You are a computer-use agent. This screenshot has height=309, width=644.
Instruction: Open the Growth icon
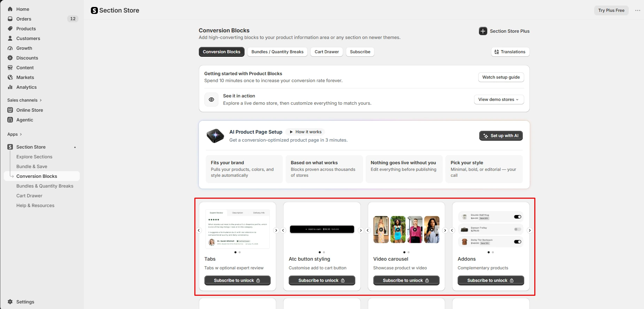pos(10,48)
